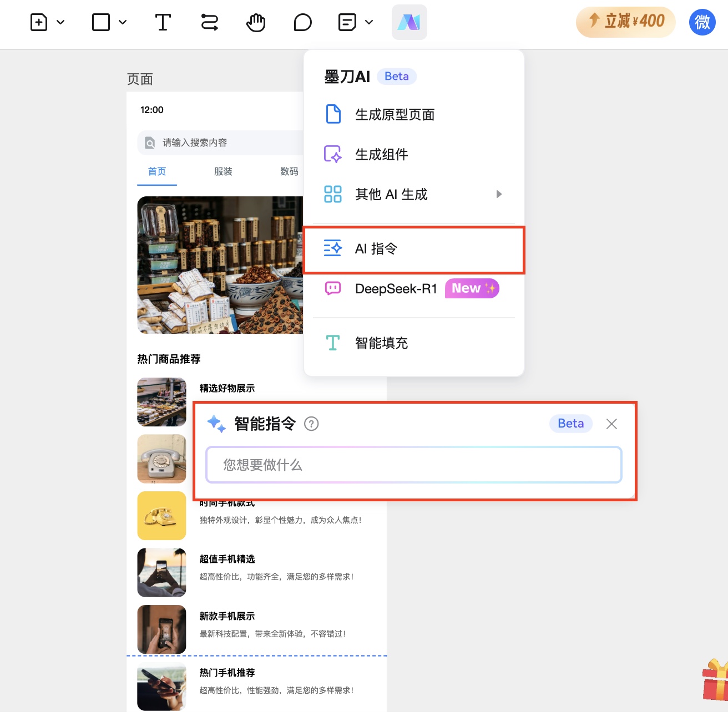Open the red gift box icon

[x=716, y=679]
